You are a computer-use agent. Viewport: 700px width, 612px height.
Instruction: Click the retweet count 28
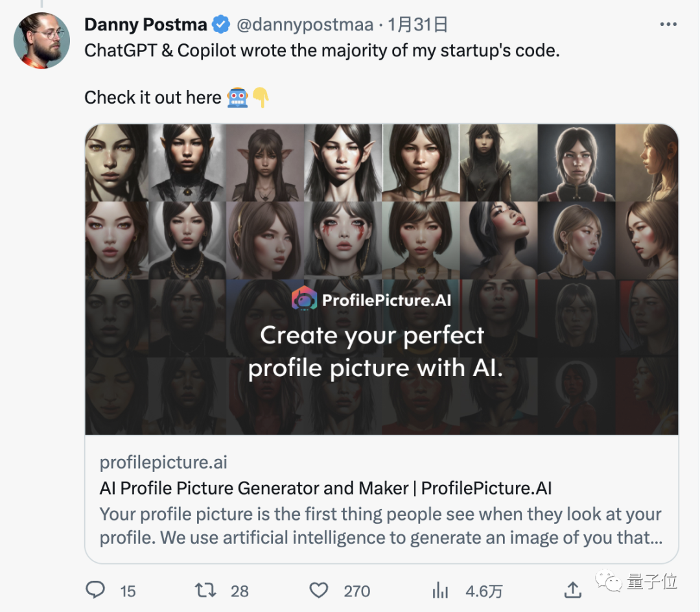[x=240, y=592]
